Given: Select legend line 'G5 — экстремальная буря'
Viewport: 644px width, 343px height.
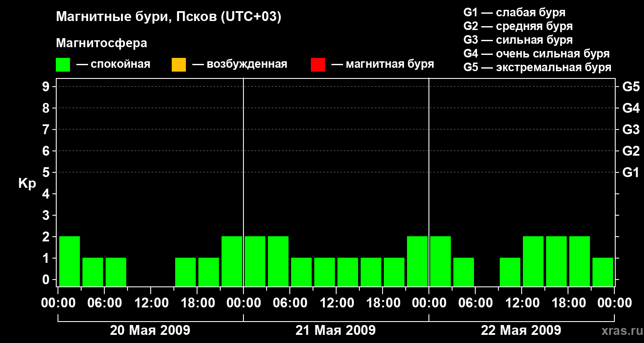Looking at the screenshot, I should tap(538, 67).
